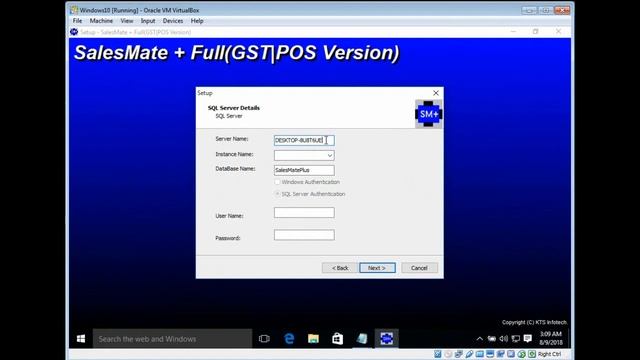Minimize the inner SalesMate setup window
This screenshot has width=640, height=360.
(513, 31)
